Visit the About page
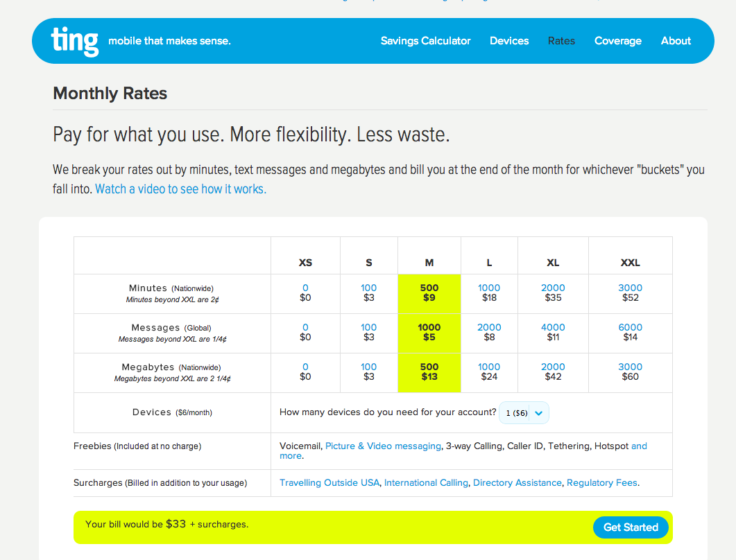 676,41
